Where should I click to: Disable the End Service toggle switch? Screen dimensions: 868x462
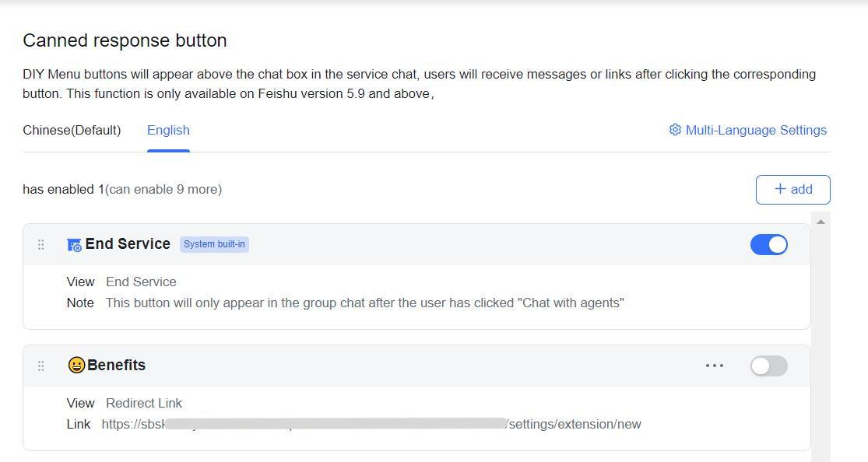click(x=768, y=244)
